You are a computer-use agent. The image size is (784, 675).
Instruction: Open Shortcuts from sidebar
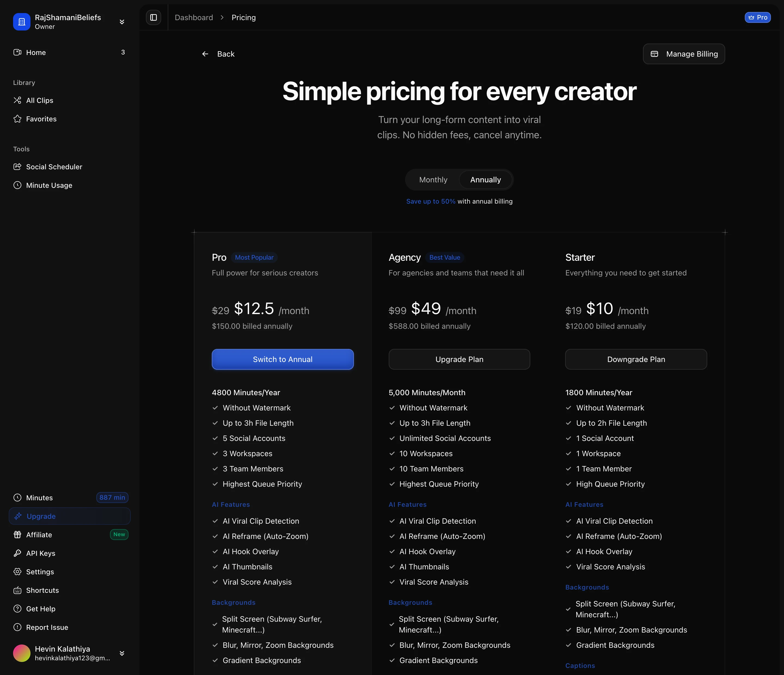click(70, 590)
